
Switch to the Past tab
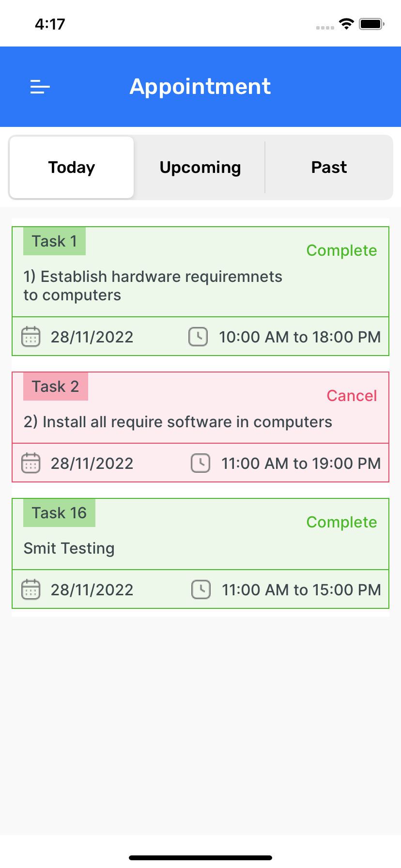click(x=329, y=168)
